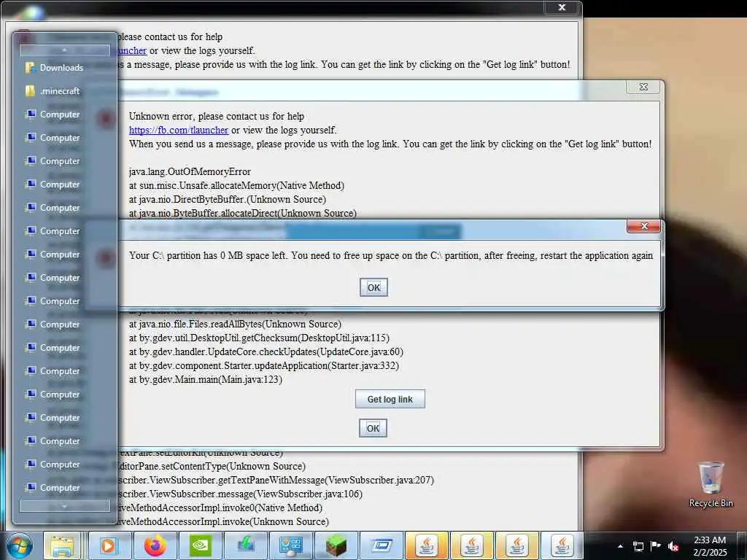Click the Files.readAllBytes stack line
The width and height of the screenshot is (747, 560).
236,324
